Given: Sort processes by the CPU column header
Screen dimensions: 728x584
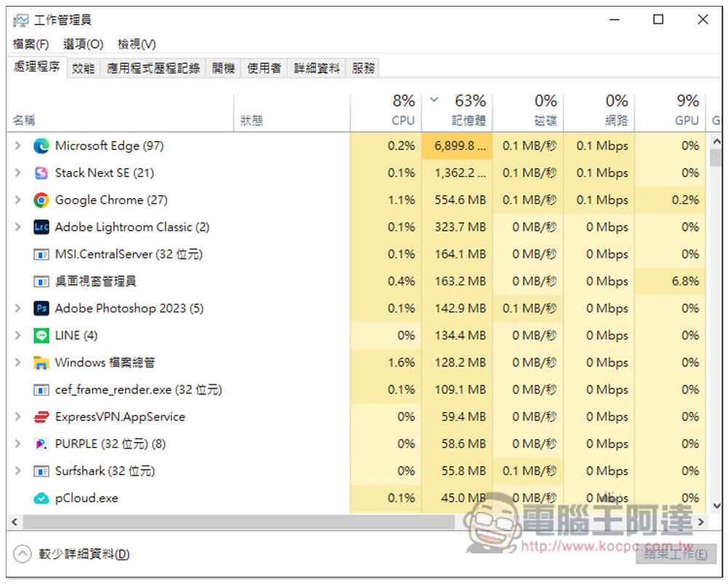Looking at the screenshot, I should pyautogui.click(x=386, y=111).
